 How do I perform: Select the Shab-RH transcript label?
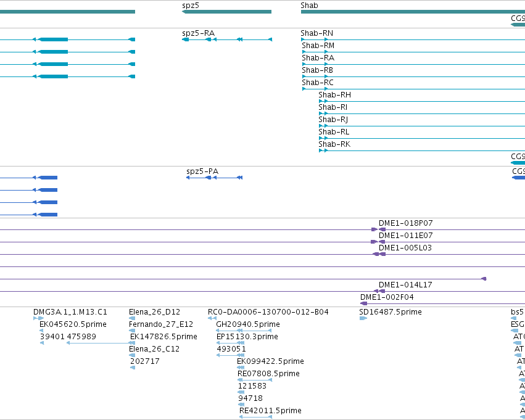pos(334,95)
